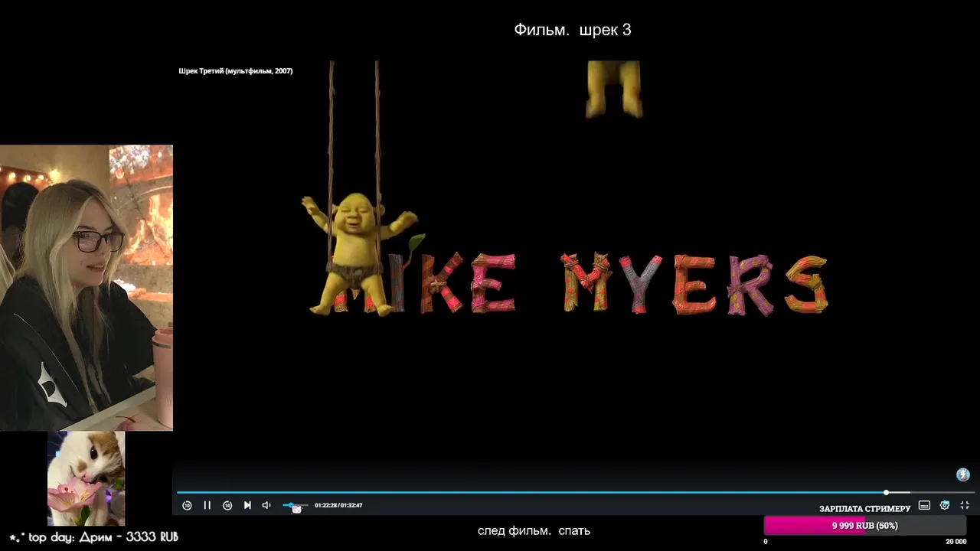Image resolution: width=980 pixels, height=551 pixels.
Task: Open the subtitles menu icon
Action: (x=924, y=505)
